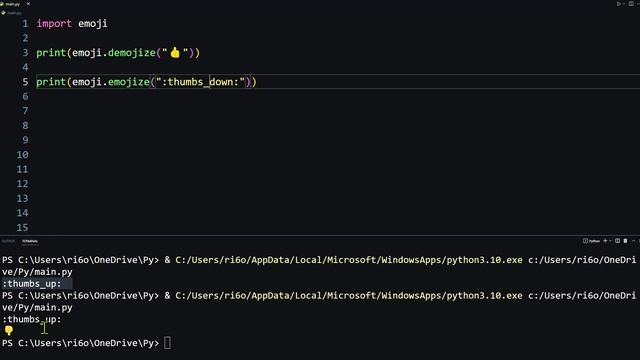This screenshot has height=360, width=640.
Task: Click the main.py breadcrumb under the tab
Action: click(x=13, y=13)
